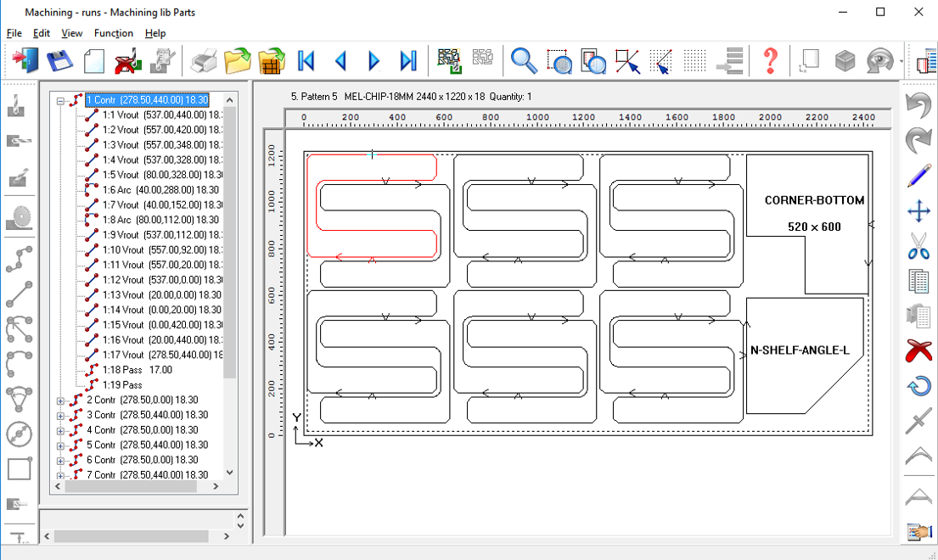Select the straight line drawing tool
The height and width of the screenshot is (560, 938).
click(20, 294)
